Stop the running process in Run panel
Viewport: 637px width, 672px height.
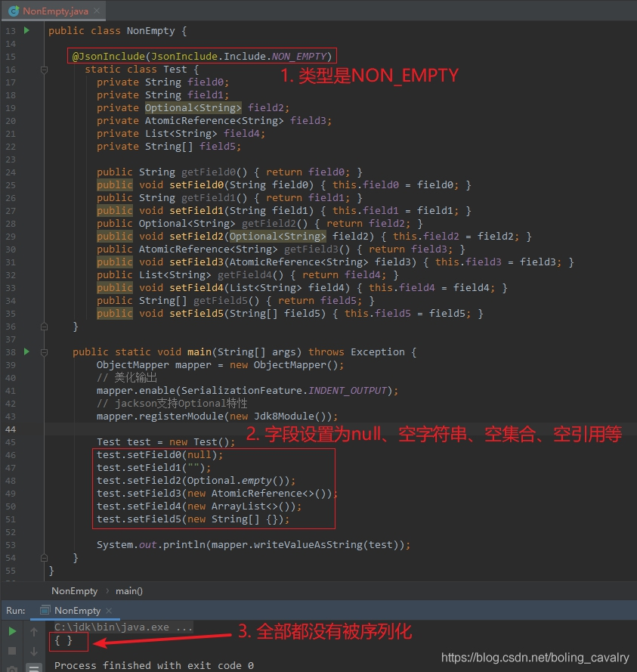12,651
